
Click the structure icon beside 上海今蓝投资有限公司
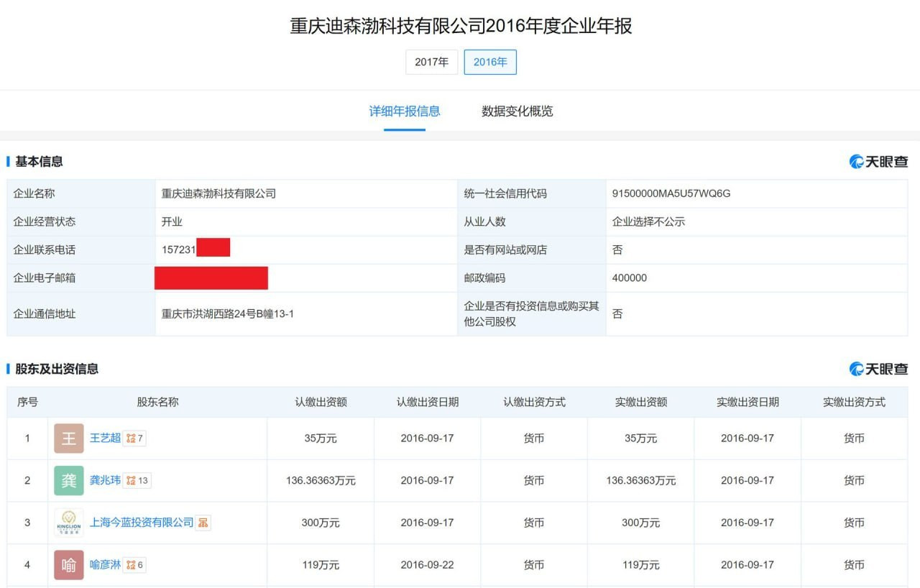(203, 523)
